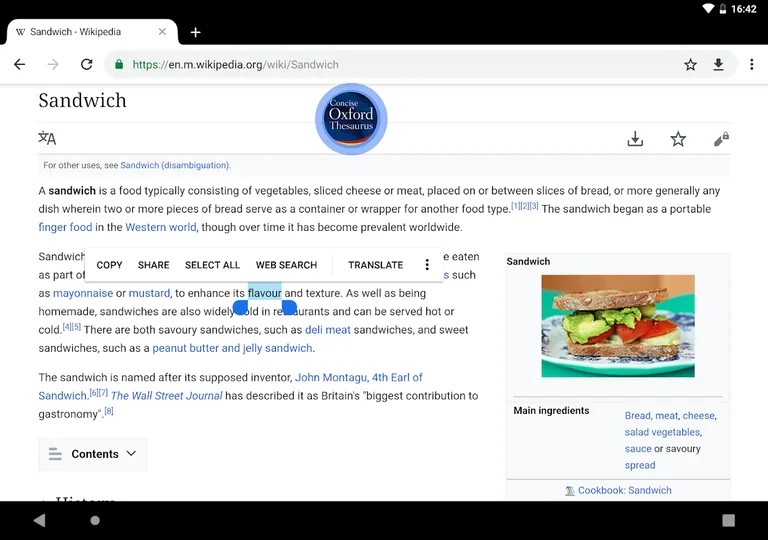Open Cookbook: Sandwich link
This screenshot has width=768, height=540.
click(x=624, y=491)
